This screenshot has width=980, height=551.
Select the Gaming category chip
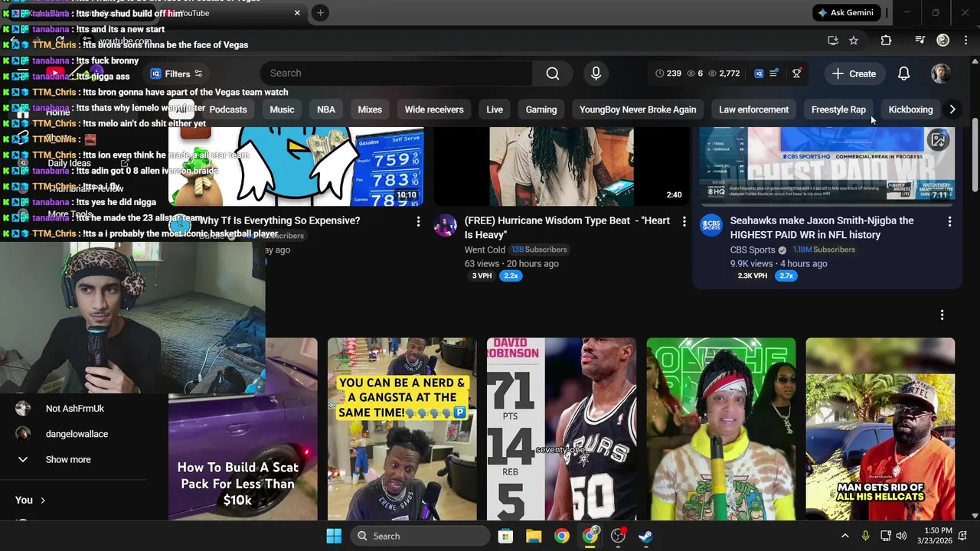point(541,109)
